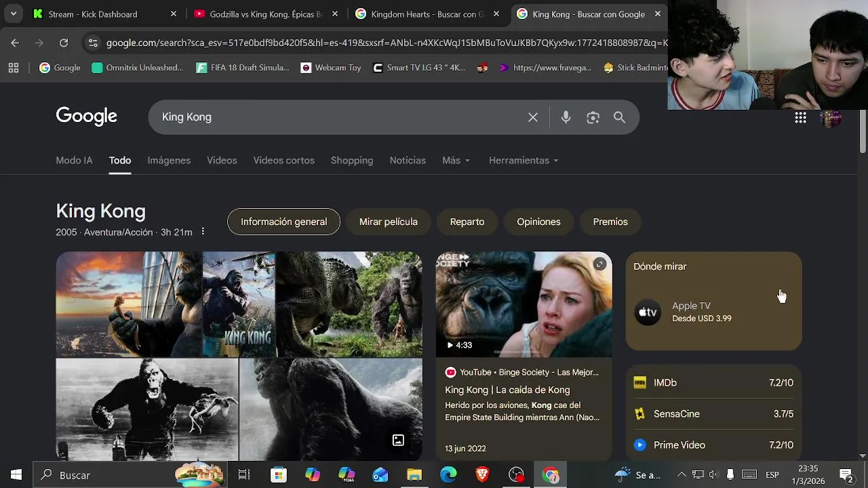Open the three-dot menu beside 3h 21m
The image size is (868, 488).
coord(202,232)
